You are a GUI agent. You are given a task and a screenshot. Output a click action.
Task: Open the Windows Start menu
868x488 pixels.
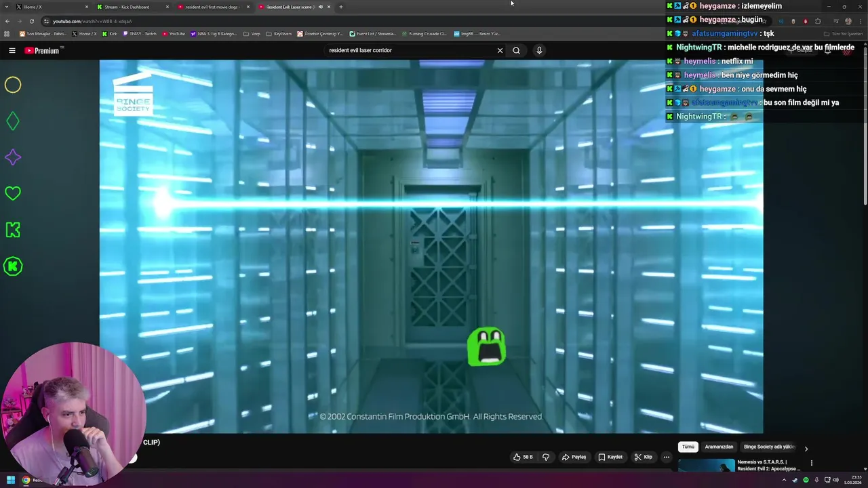(x=11, y=480)
